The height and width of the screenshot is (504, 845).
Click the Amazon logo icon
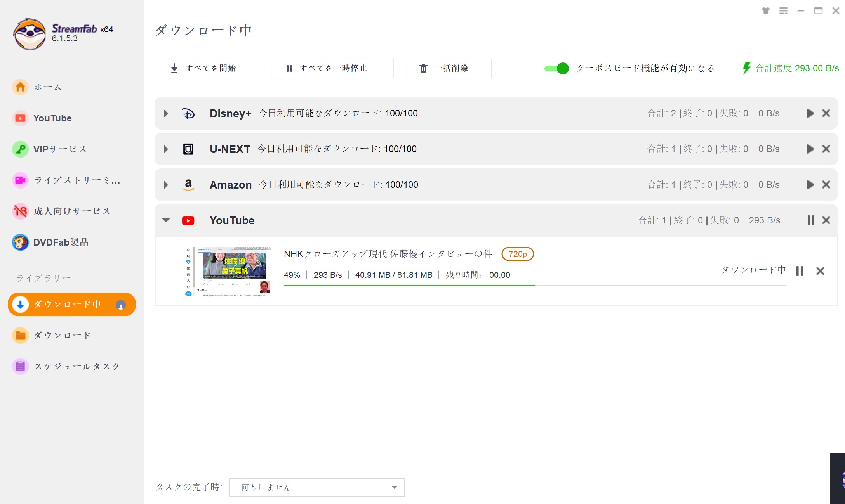188,185
